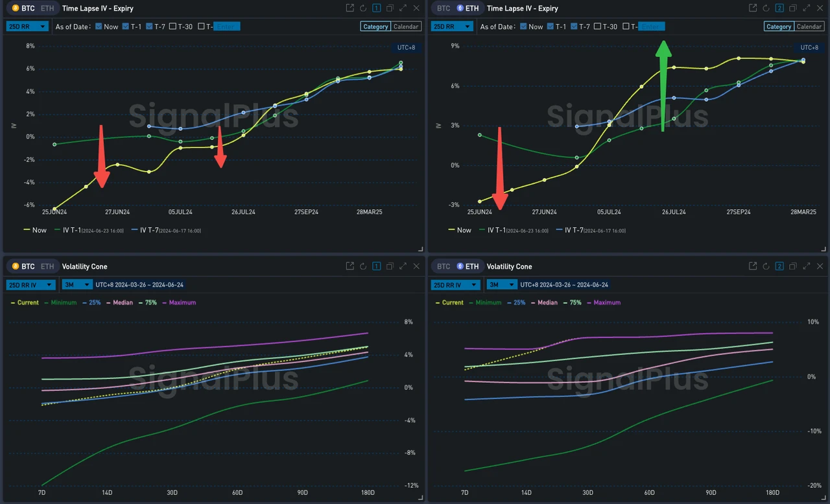The image size is (830, 504).
Task: Refresh the BTC Time Lapse IV chart
Action: click(x=363, y=8)
